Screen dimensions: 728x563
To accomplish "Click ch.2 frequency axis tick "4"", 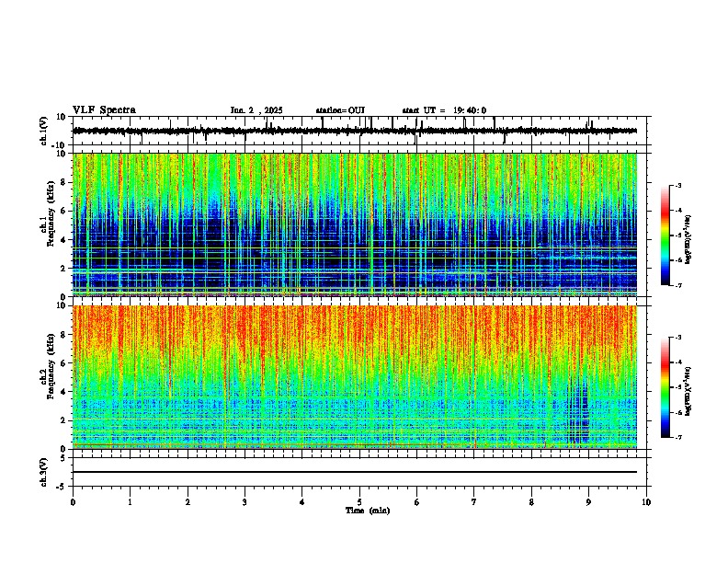I will [65, 392].
